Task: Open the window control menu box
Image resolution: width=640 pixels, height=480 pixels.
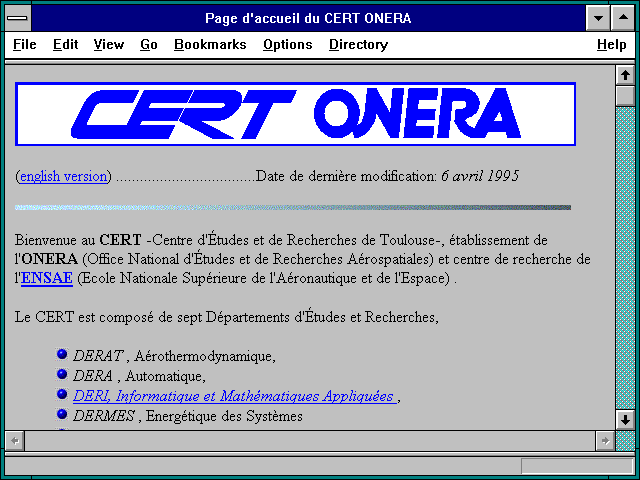Action: click(18, 18)
